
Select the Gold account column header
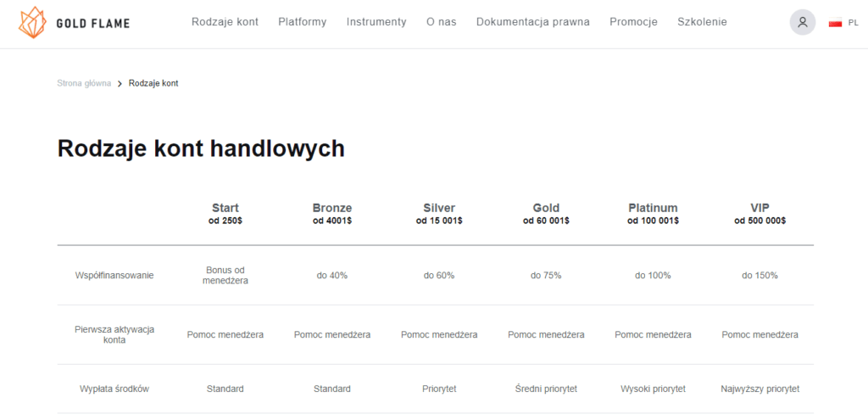tap(546, 213)
